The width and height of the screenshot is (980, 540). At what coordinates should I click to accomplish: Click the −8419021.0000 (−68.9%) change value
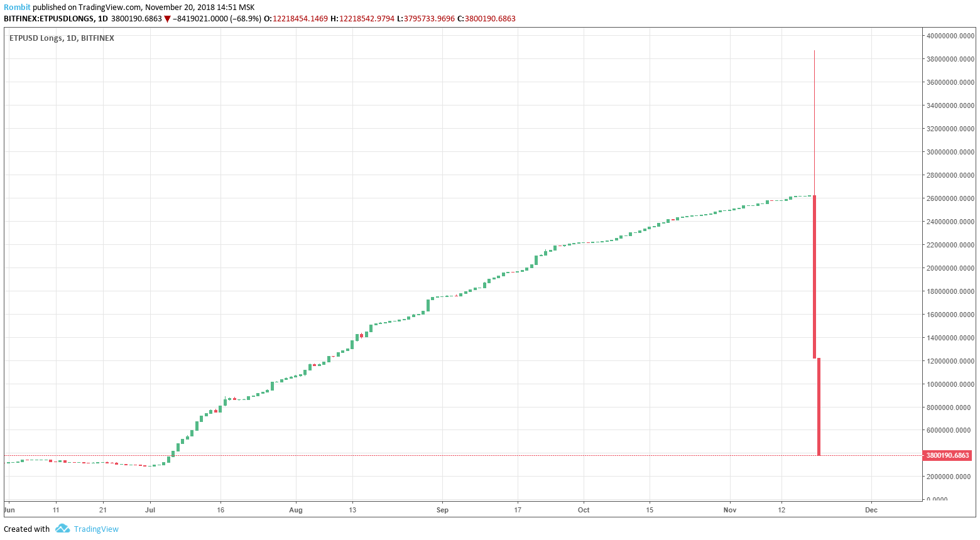(217, 19)
